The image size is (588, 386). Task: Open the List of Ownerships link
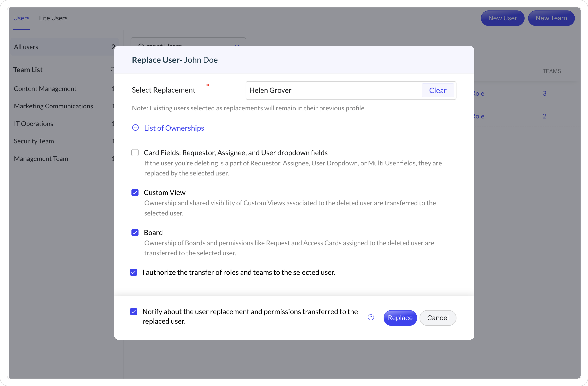coord(174,128)
